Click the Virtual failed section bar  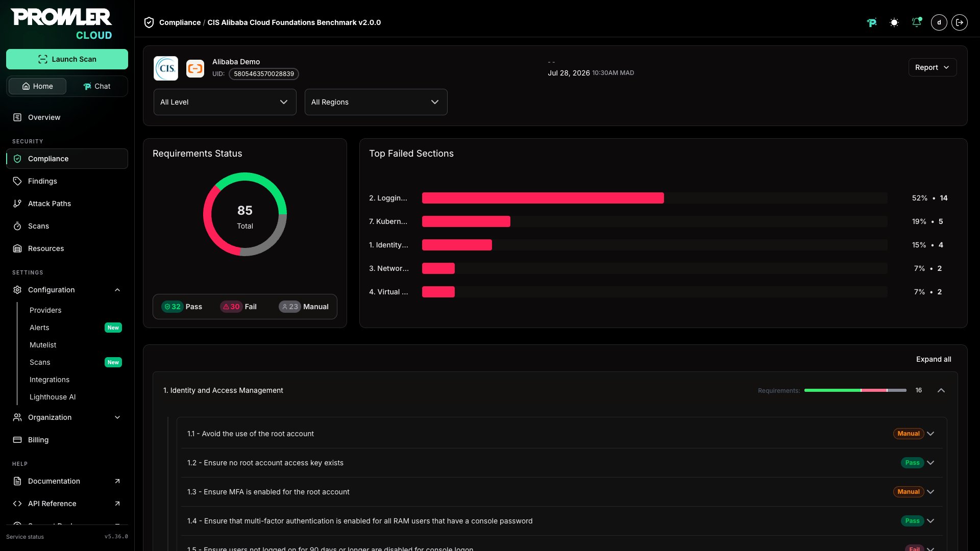pyautogui.click(x=438, y=292)
